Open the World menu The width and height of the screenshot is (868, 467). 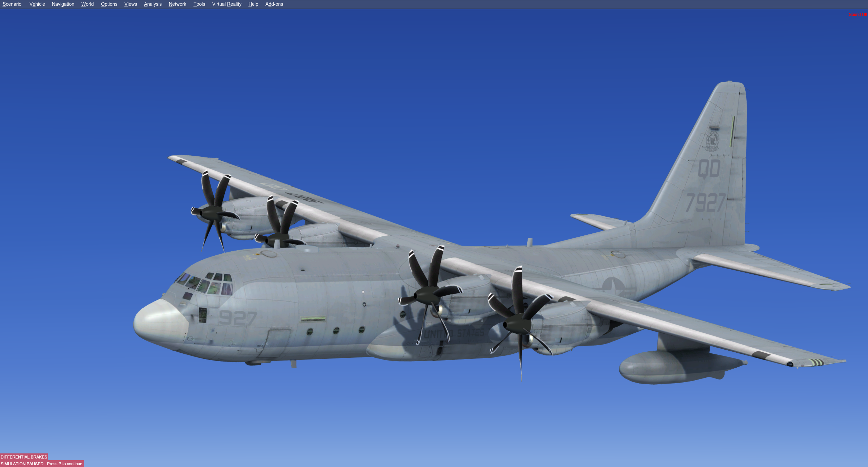coord(87,4)
